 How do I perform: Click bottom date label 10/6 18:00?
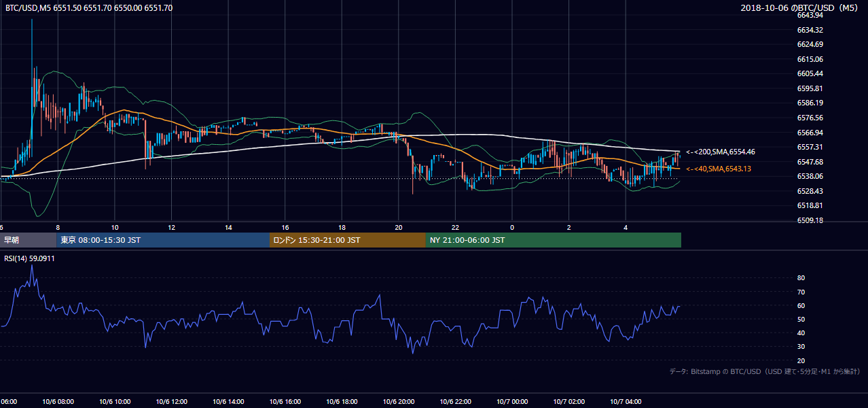coord(342,402)
